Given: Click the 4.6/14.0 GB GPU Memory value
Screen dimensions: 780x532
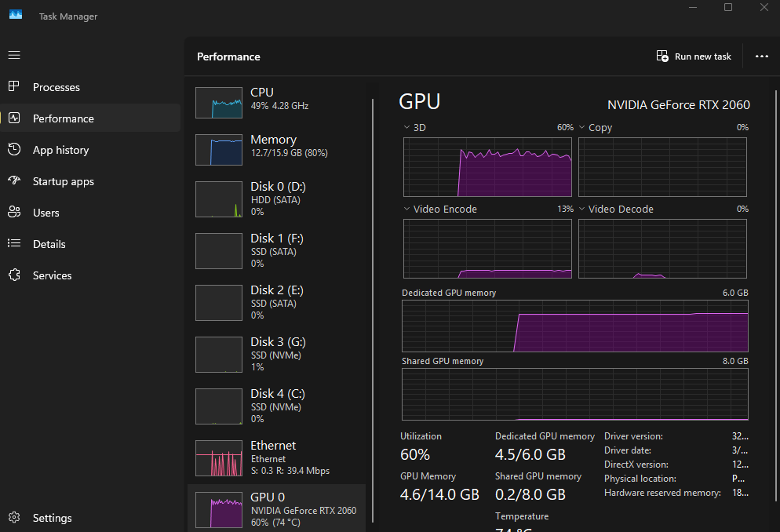Looking at the screenshot, I should pos(439,494).
